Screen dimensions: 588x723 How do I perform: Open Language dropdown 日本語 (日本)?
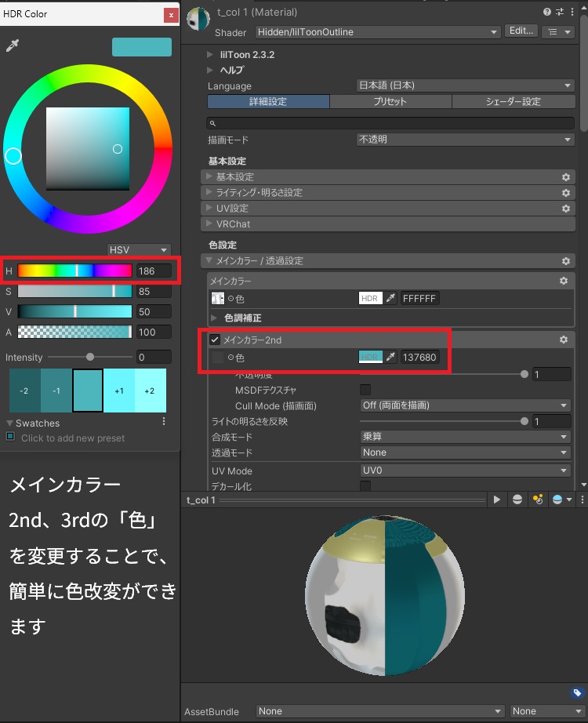(x=466, y=85)
